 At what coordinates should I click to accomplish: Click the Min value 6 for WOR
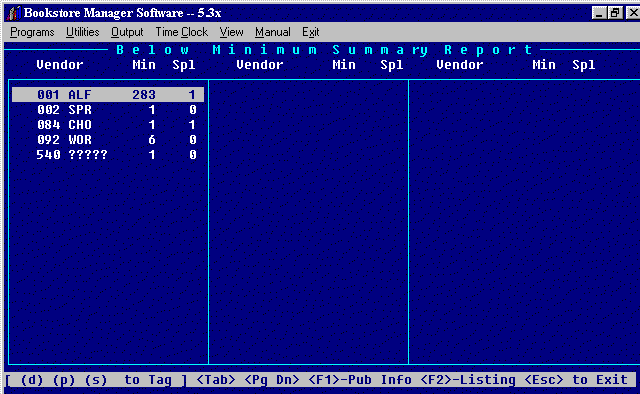(152, 140)
